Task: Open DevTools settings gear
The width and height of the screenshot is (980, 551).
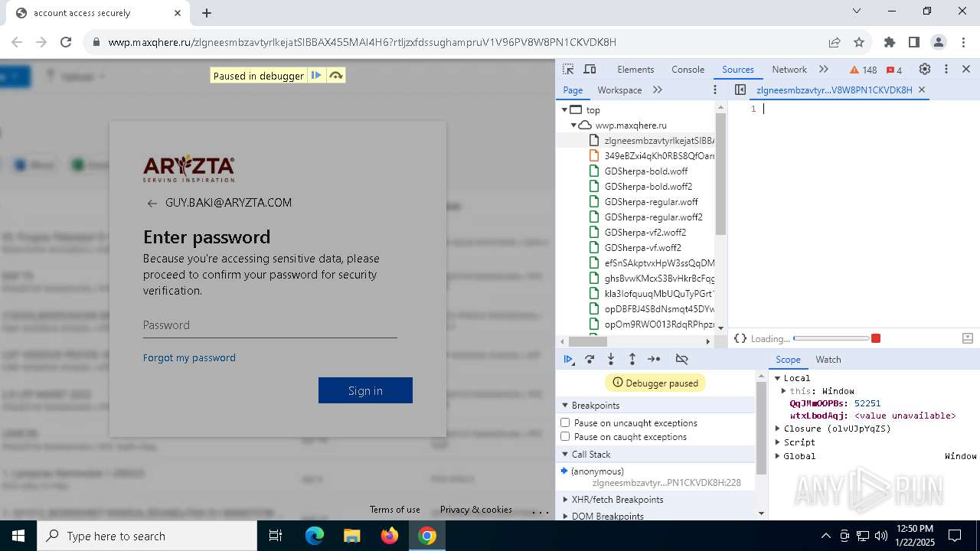Action: pos(925,69)
